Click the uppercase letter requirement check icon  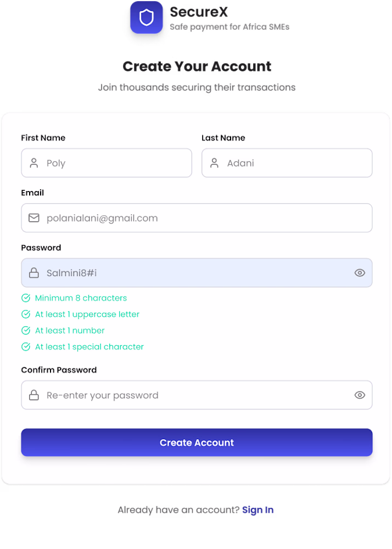click(x=26, y=315)
